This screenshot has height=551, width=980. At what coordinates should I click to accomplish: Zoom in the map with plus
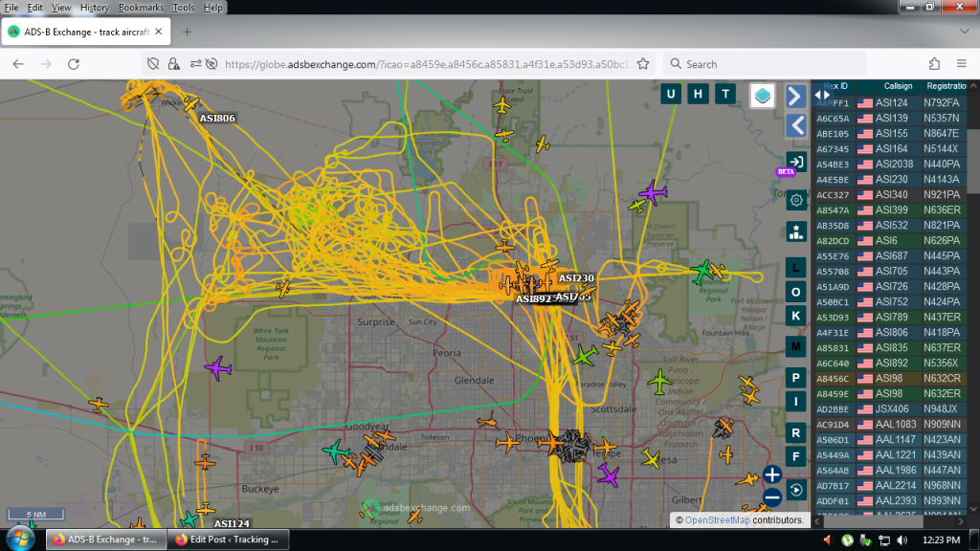coord(772,474)
